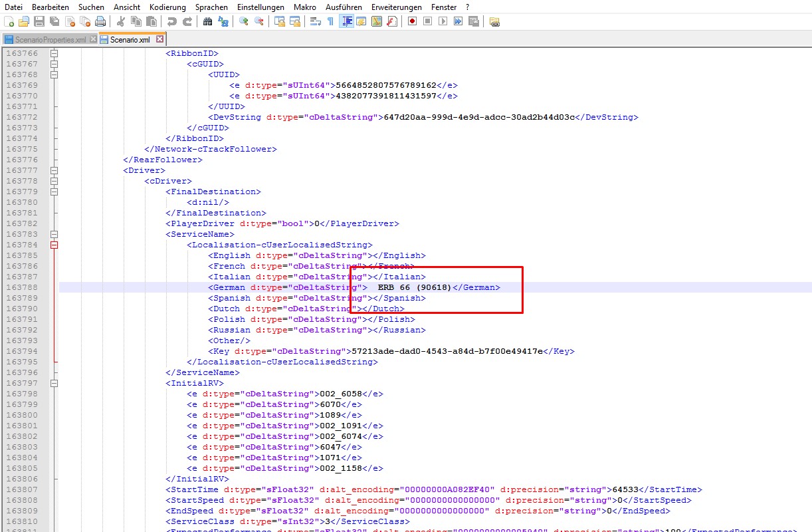Collapse the Driver node on line 163777
812x532 pixels.
[55, 170]
